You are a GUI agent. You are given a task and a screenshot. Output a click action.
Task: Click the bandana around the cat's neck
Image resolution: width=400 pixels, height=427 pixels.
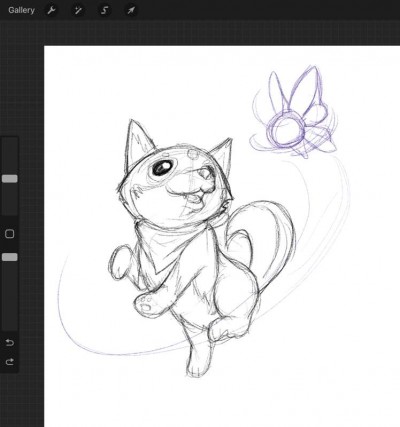(x=173, y=243)
